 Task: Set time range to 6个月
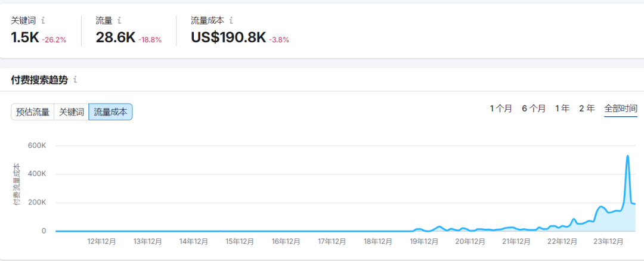(x=534, y=108)
